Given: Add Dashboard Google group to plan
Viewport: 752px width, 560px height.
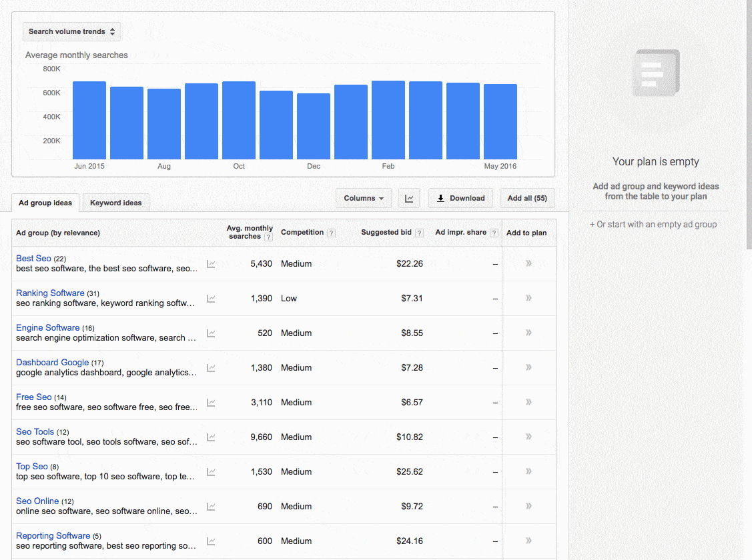Looking at the screenshot, I should click(528, 367).
